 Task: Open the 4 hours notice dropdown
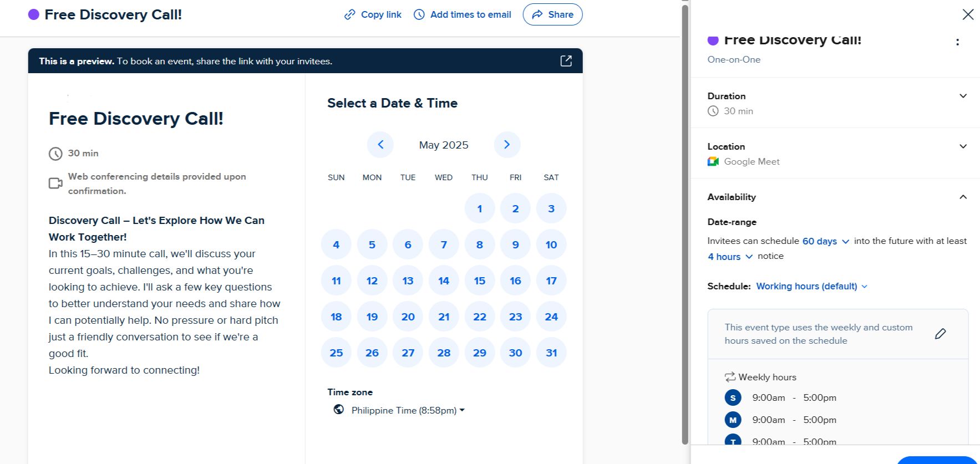730,257
